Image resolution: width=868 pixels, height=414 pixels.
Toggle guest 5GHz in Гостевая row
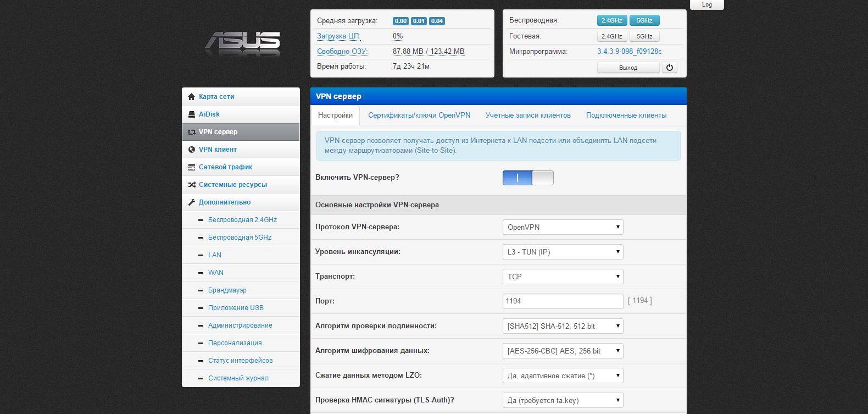tap(644, 36)
